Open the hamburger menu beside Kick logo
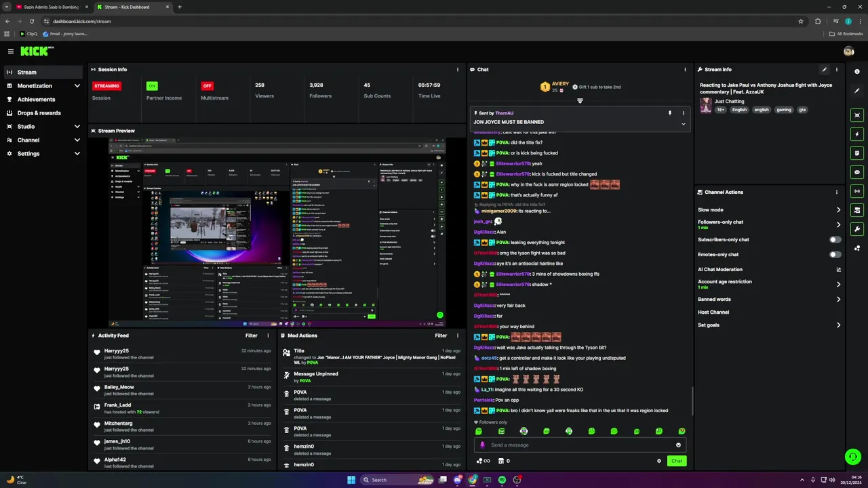Image resolution: width=868 pixels, height=488 pixels. tap(10, 51)
